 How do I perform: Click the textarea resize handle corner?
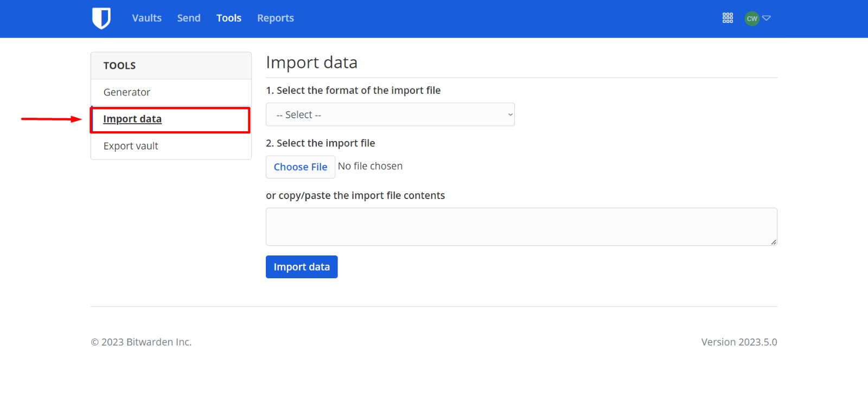click(x=773, y=242)
